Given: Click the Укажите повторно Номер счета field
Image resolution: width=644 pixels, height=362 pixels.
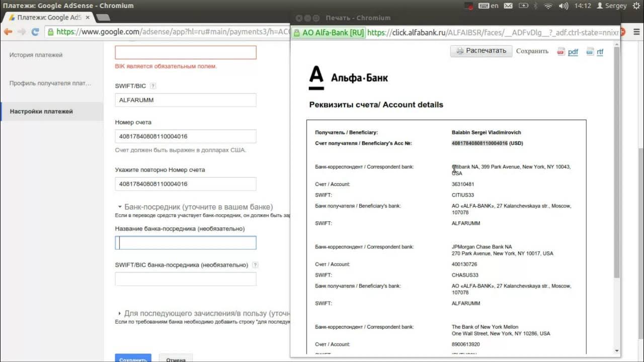Looking at the screenshot, I should [x=186, y=184].
